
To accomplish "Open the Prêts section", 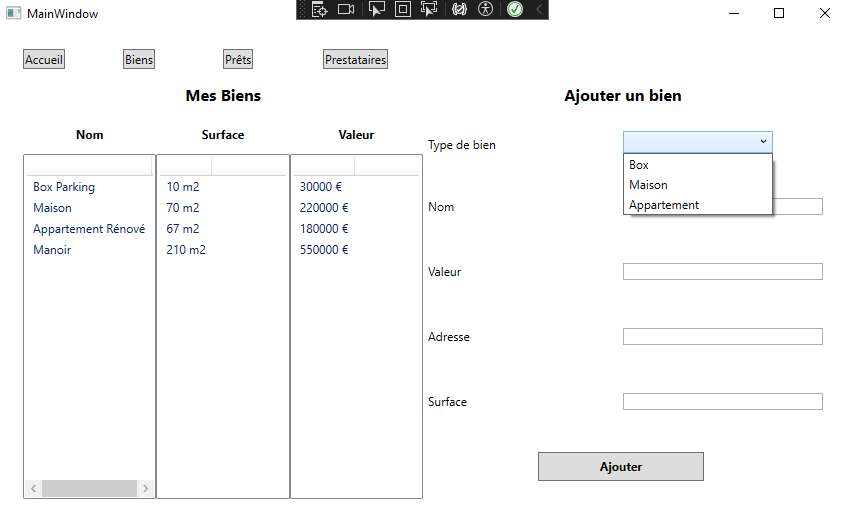I will tap(238, 60).
